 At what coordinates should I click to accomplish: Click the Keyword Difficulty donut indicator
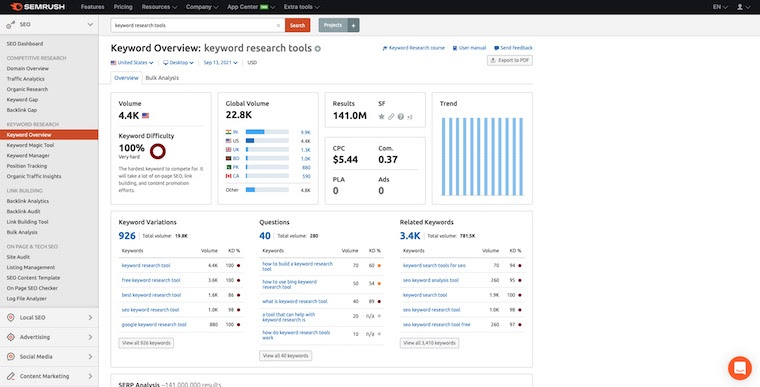click(x=158, y=151)
